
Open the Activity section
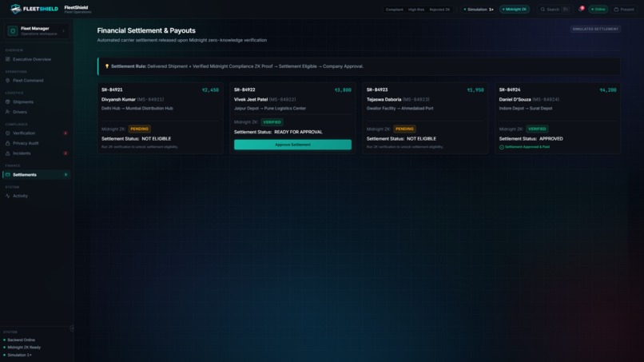[x=37, y=196]
